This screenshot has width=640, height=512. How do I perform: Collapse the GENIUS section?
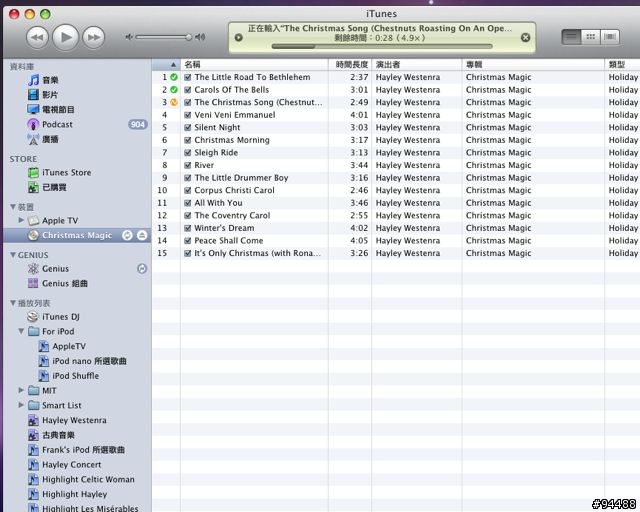click(x=13, y=255)
